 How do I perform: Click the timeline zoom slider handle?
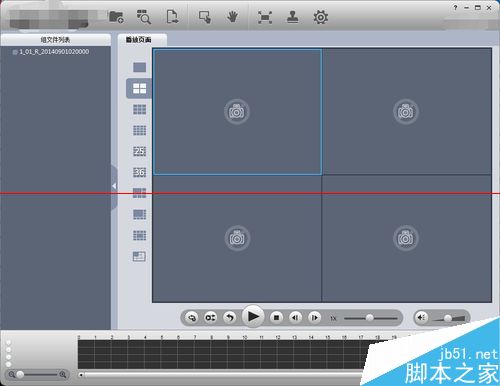click(20, 375)
